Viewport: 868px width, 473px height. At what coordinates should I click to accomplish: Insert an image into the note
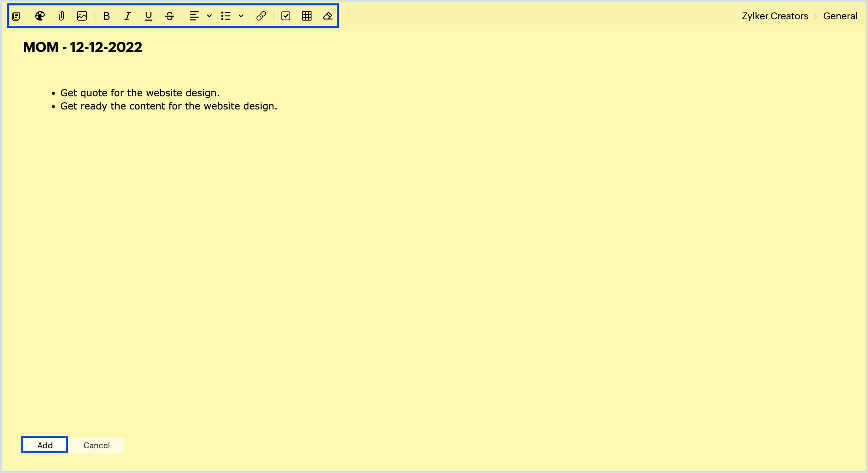(x=82, y=16)
